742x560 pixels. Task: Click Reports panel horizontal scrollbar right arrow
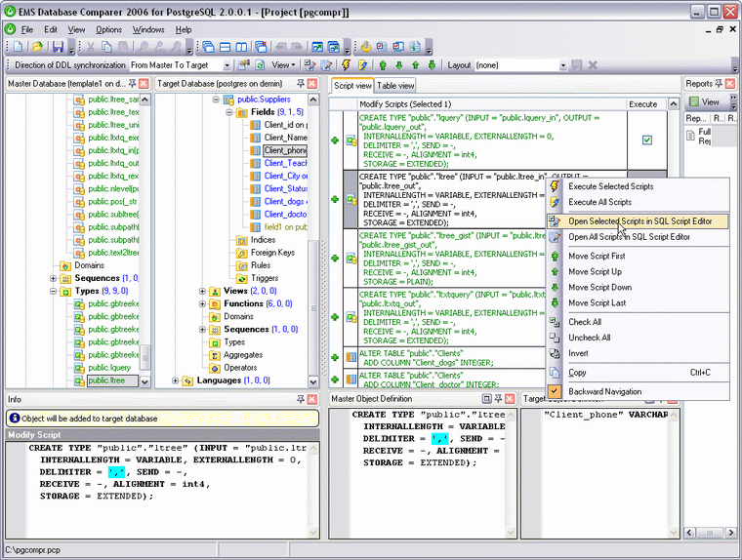731,533
